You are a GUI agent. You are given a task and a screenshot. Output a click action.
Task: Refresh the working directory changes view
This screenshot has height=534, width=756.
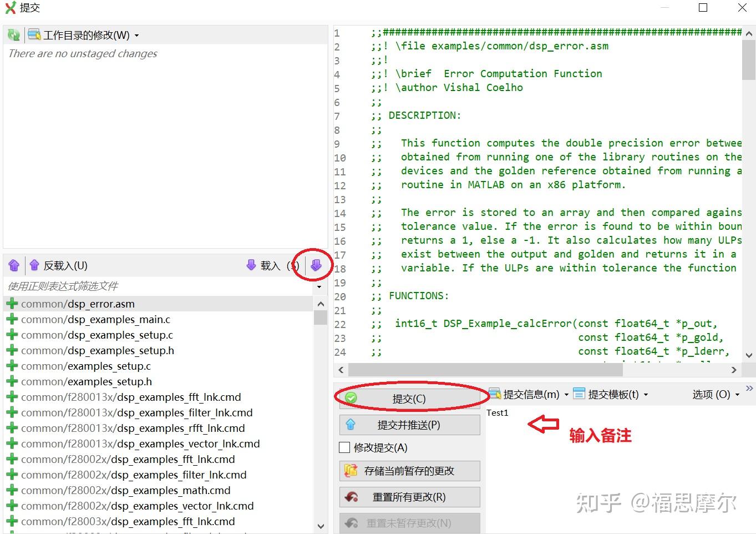point(13,34)
